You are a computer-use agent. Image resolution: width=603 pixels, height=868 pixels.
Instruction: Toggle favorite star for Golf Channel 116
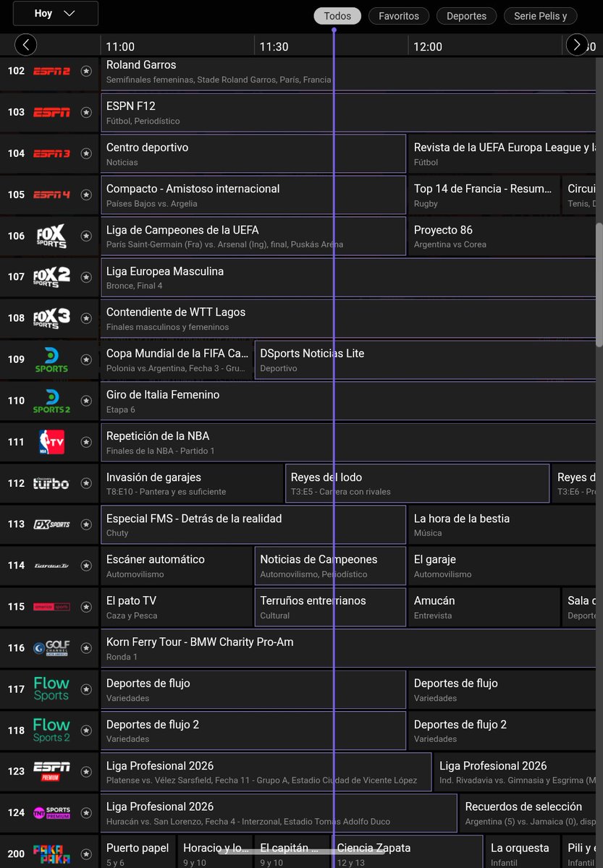tap(86, 648)
